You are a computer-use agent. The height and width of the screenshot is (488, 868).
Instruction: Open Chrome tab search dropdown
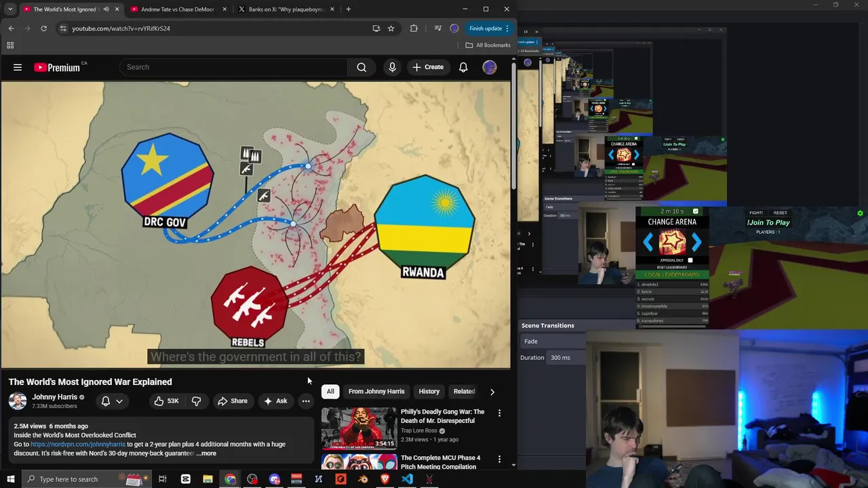pos(10,9)
